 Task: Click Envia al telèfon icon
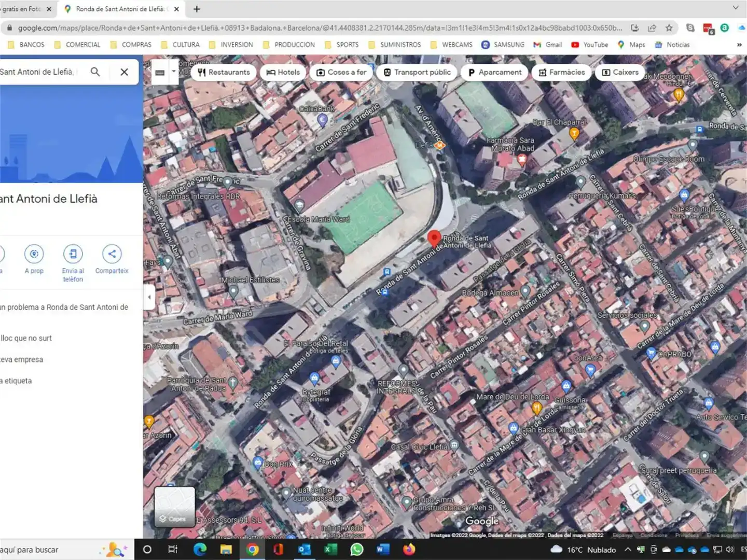click(73, 254)
